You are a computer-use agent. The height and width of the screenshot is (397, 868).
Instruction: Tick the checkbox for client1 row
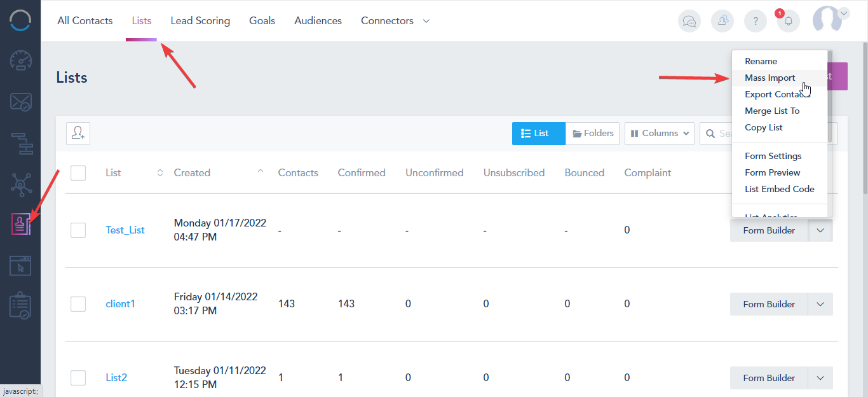[78, 304]
